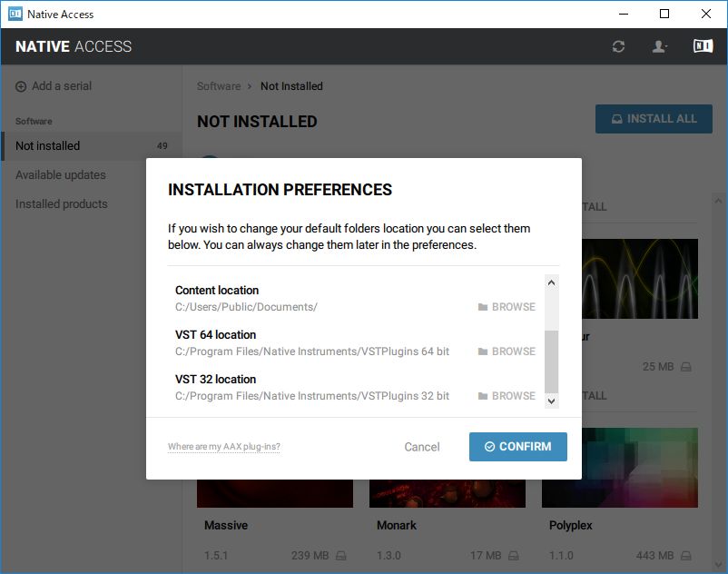Click Massive version 1.5.1
The image size is (728, 574).
(216, 556)
